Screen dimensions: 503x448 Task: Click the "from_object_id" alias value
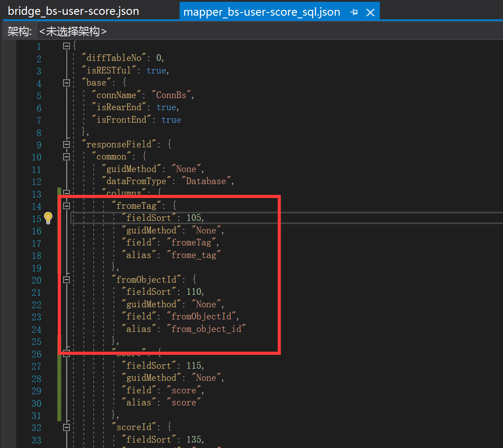point(206,329)
